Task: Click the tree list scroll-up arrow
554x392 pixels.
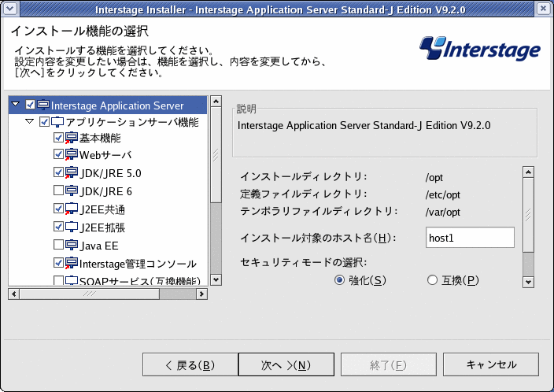Action: (x=216, y=102)
